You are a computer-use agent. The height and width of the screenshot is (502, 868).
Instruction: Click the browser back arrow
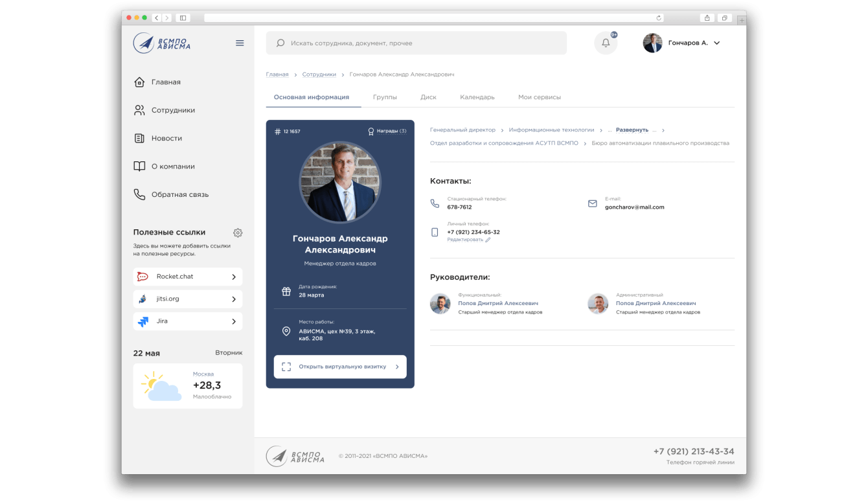pos(157,17)
